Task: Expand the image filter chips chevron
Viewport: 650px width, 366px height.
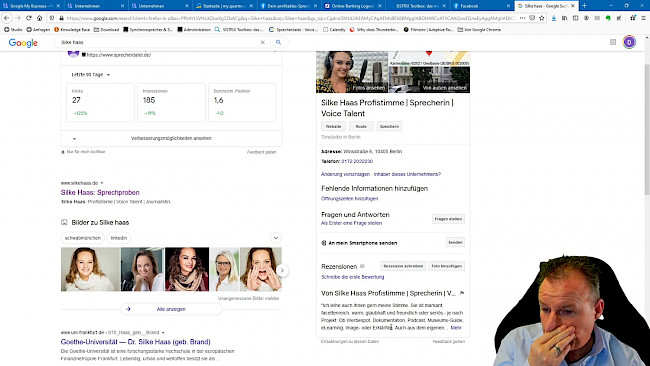Action: [x=276, y=238]
